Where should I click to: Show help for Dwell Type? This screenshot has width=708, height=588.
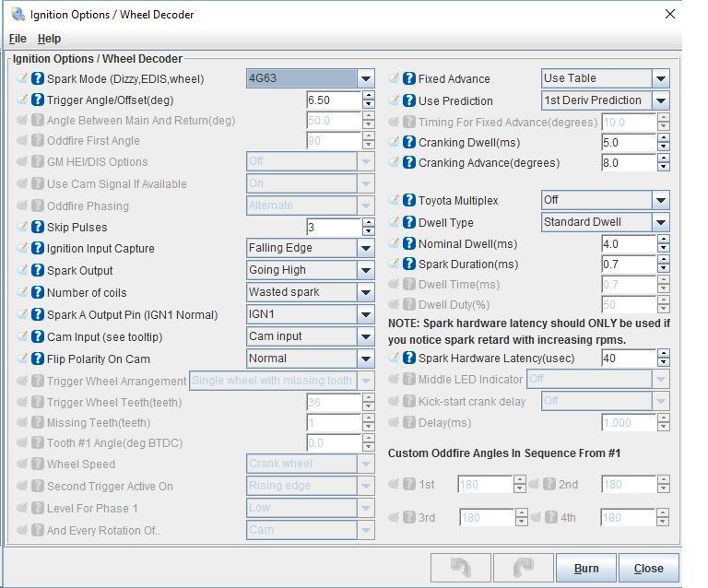(x=409, y=222)
